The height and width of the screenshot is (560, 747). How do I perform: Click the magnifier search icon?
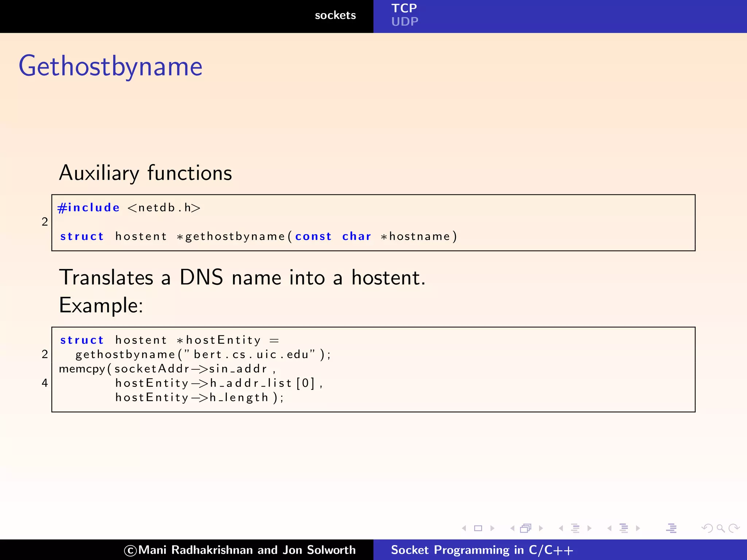coord(720,528)
